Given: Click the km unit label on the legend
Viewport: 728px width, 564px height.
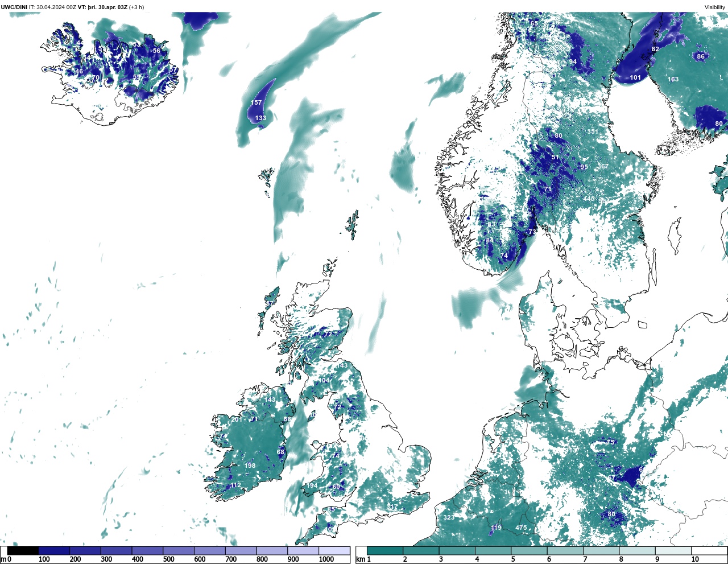Looking at the screenshot, I should (360, 559).
